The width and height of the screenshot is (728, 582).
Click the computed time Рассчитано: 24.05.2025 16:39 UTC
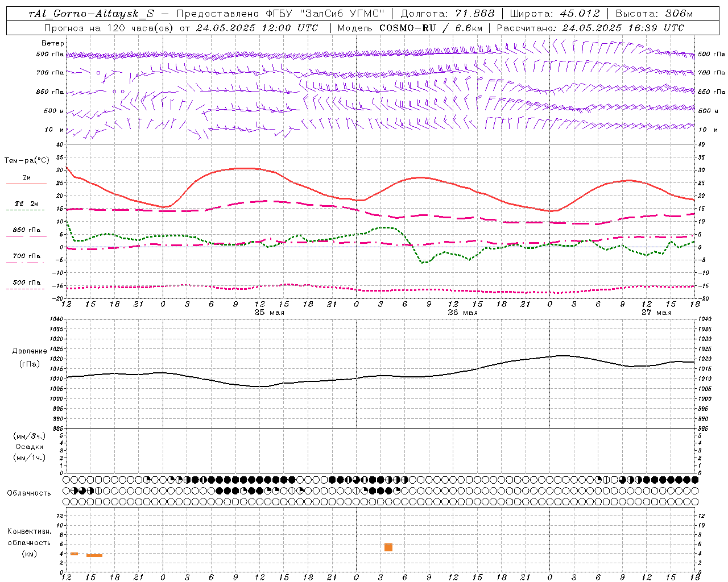(x=590, y=28)
